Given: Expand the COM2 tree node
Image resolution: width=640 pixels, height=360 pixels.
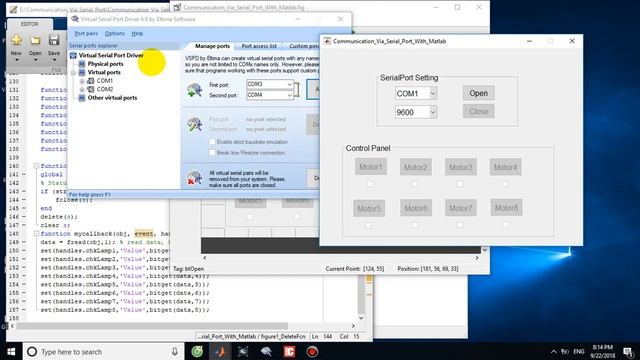Looking at the screenshot, I should point(82,89).
